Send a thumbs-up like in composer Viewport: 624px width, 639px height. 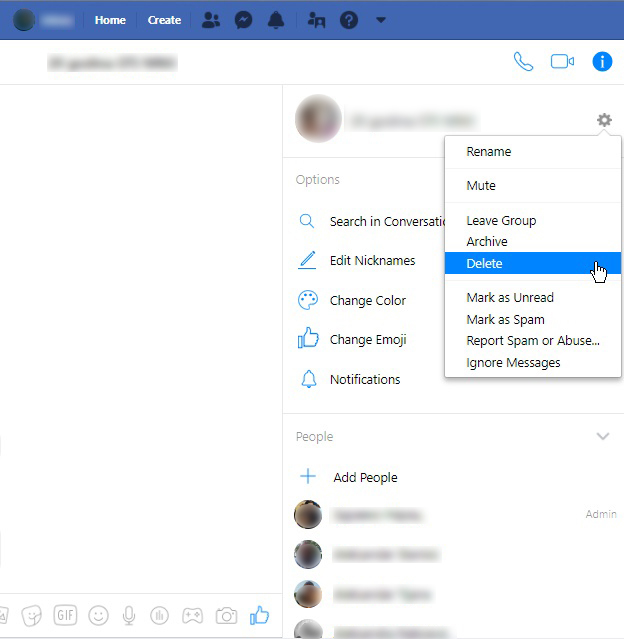259,615
